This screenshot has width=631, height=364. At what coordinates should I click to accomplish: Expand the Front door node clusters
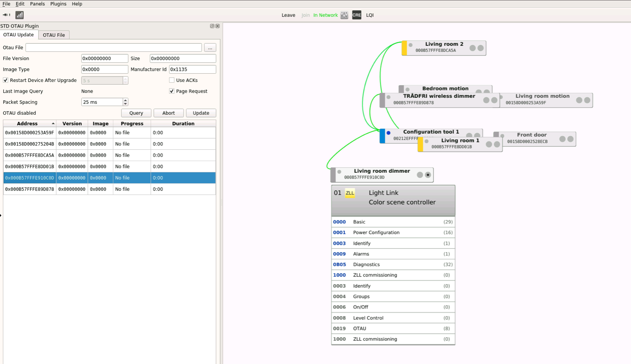570,139
